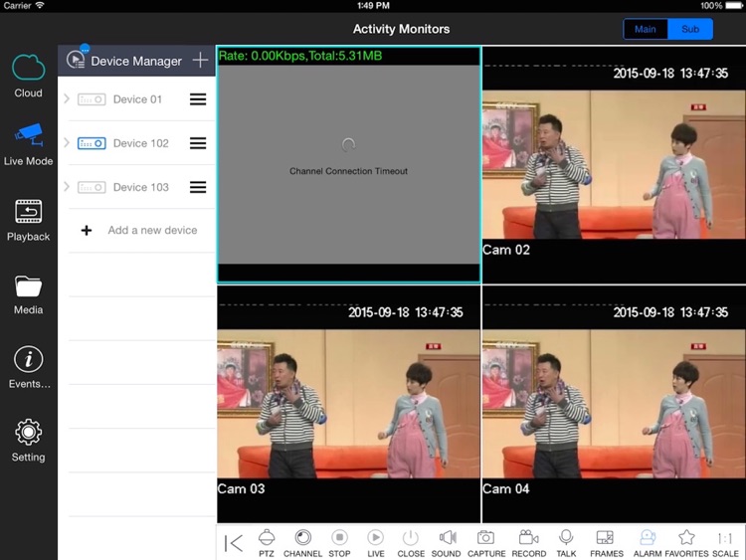Open the Cloud section

click(x=28, y=77)
